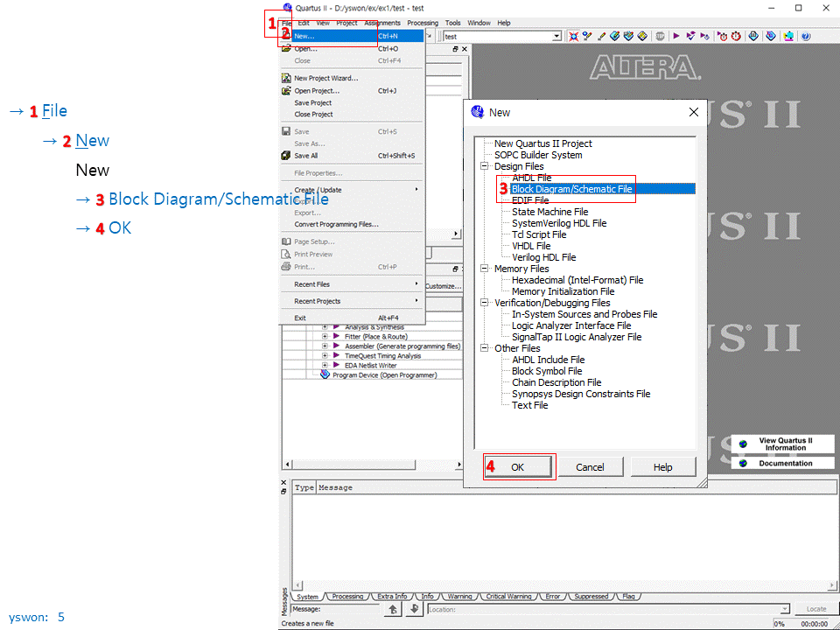The height and width of the screenshot is (630, 840).
Task: Start Compilation with the purple play icon
Action: [x=676, y=36]
